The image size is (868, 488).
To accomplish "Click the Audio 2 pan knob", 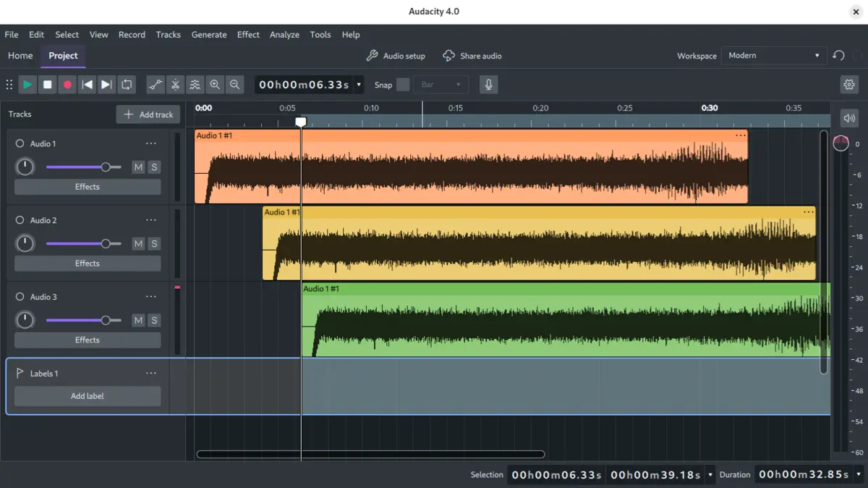I will (x=25, y=243).
